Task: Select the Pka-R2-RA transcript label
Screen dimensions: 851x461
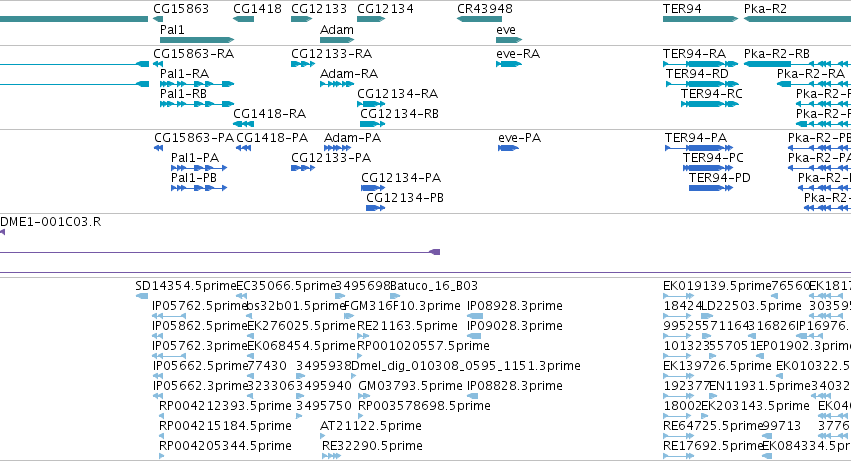Action: 811,74
